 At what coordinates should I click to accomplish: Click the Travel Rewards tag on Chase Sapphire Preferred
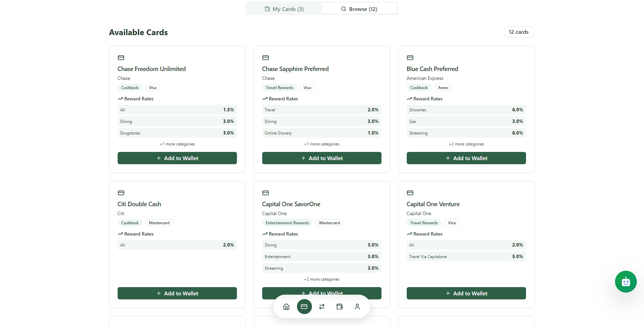[280, 88]
